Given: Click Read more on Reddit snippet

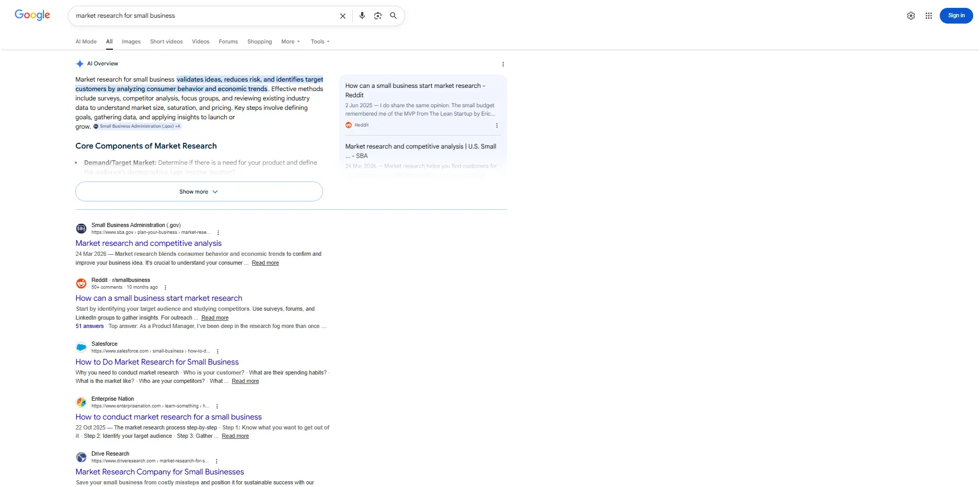Looking at the screenshot, I should coord(215,318).
